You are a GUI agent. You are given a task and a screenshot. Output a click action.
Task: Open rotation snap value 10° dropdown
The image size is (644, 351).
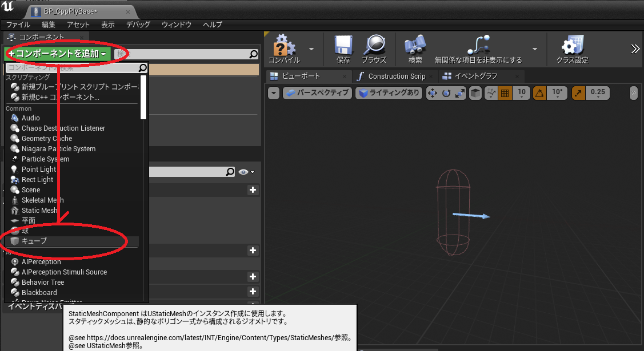click(557, 94)
